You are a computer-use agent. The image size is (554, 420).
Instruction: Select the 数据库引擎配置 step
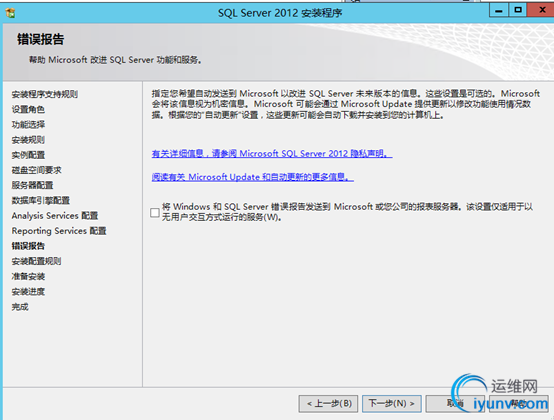(41, 201)
